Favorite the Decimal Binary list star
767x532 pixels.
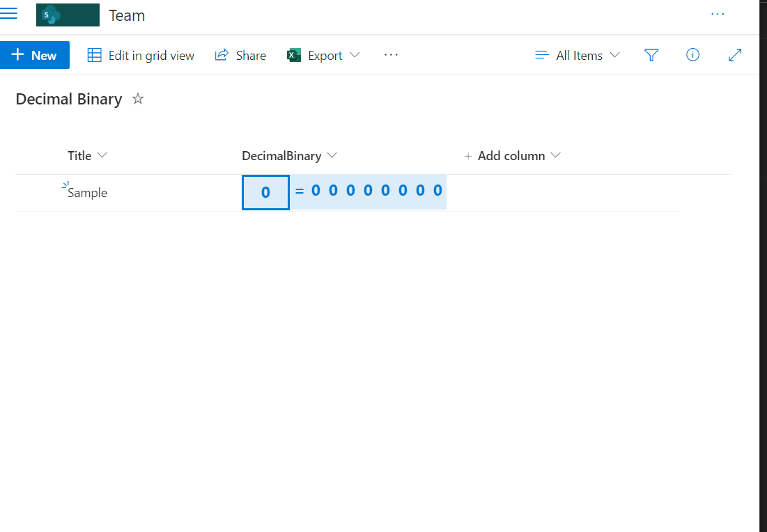138,99
